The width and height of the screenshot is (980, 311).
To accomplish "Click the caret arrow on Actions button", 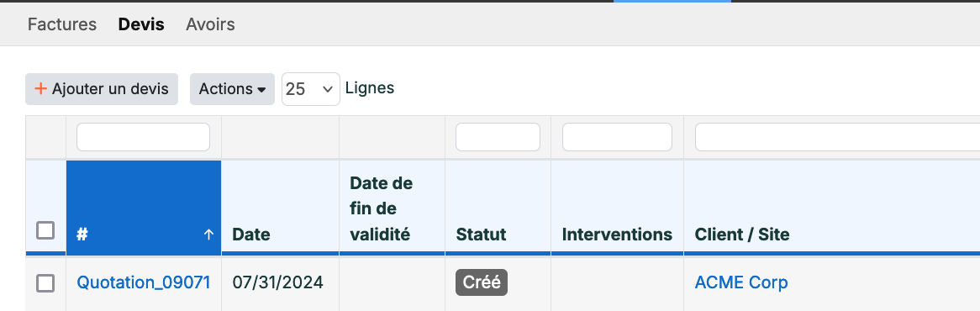I will pyautogui.click(x=262, y=90).
